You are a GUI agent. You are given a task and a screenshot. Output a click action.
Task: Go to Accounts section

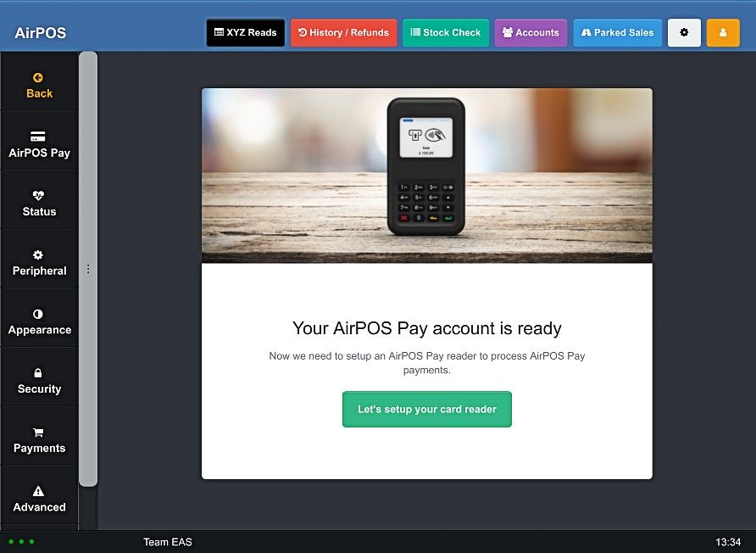(x=531, y=33)
